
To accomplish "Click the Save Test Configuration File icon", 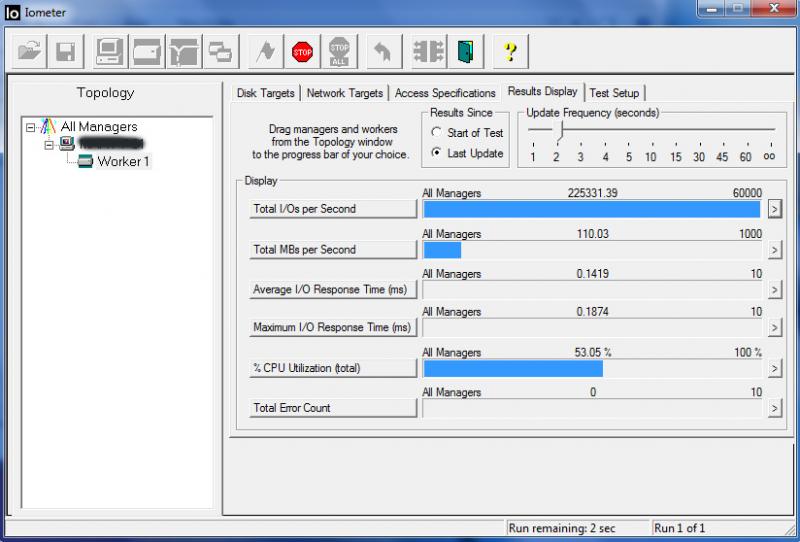I will 65,52.
